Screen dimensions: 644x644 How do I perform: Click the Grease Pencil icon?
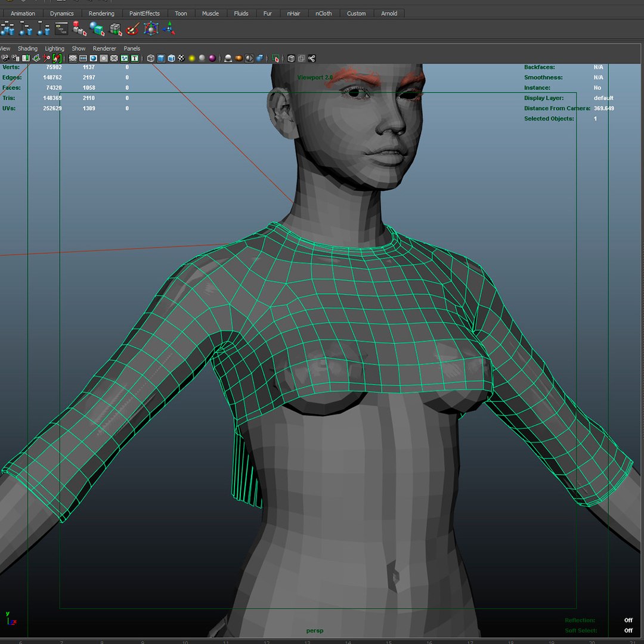tap(57, 58)
